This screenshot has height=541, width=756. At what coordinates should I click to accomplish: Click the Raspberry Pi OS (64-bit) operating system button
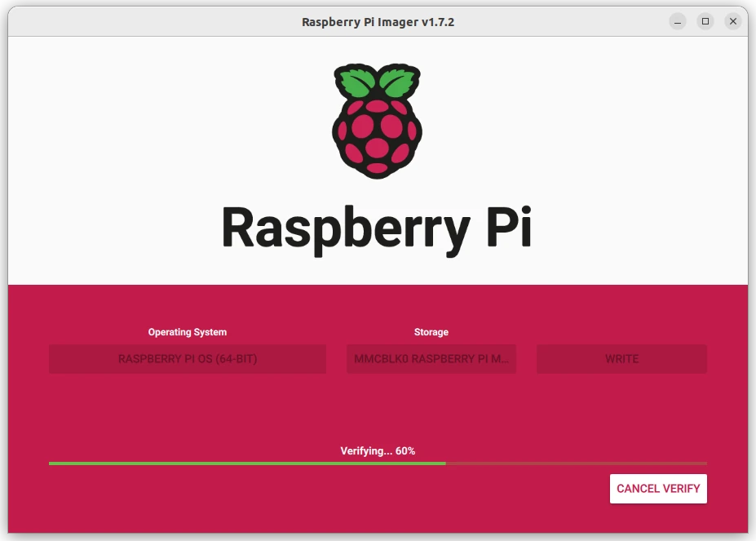[x=188, y=359]
